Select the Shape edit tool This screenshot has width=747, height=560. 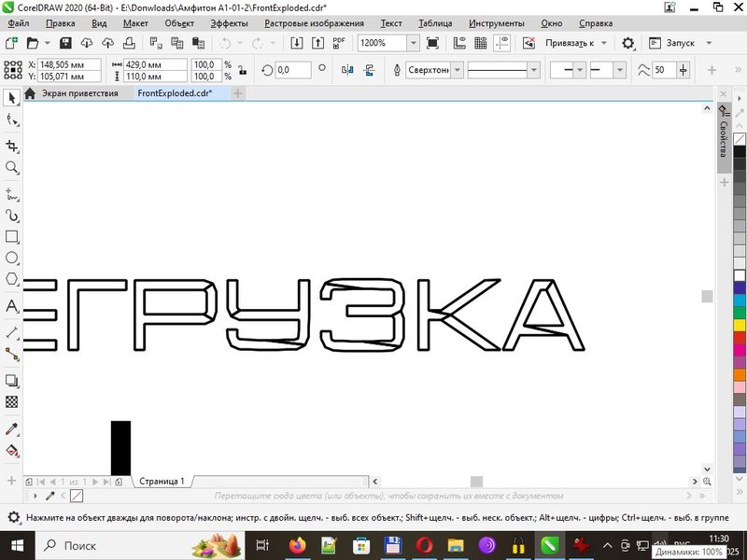(x=11, y=119)
